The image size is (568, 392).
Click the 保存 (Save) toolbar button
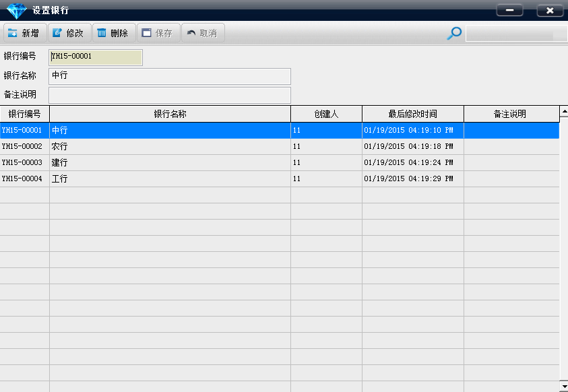[158, 33]
